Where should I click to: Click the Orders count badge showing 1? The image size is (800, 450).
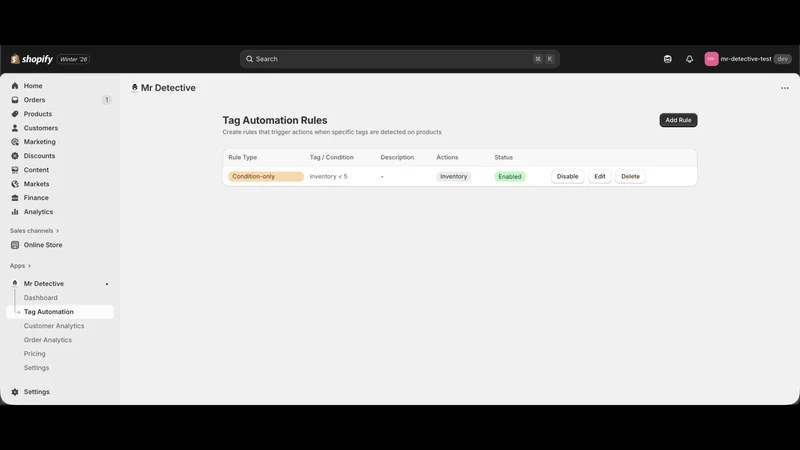click(x=107, y=100)
